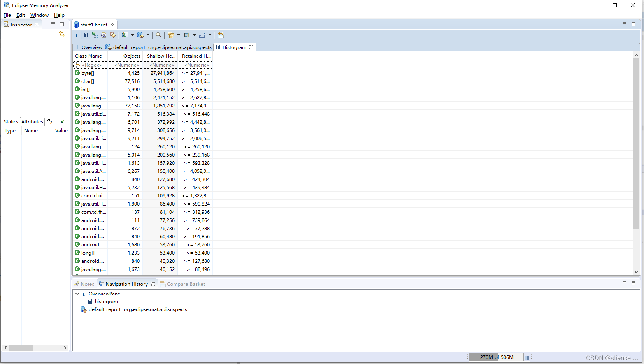Sort by Class Name column header
The image size is (644, 364).
pos(90,56)
